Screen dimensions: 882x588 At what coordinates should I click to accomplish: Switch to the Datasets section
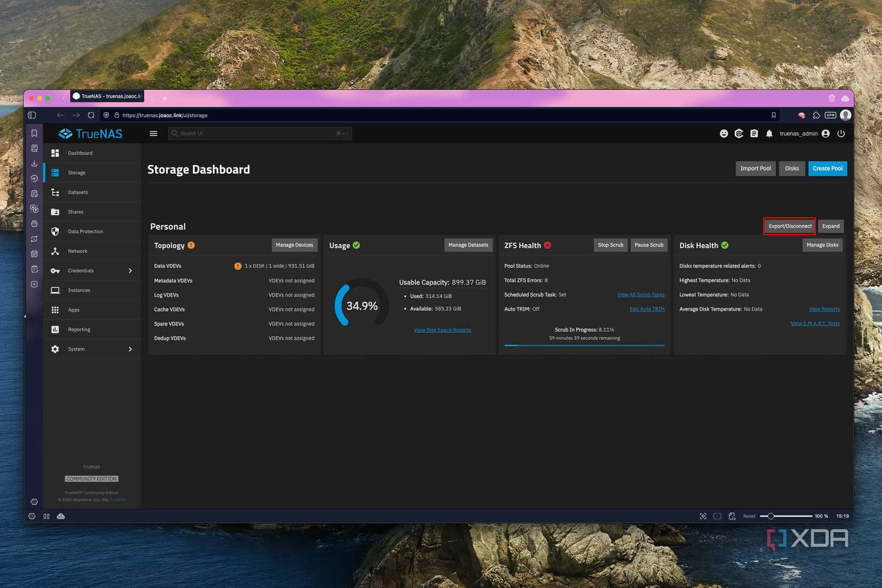pos(78,192)
